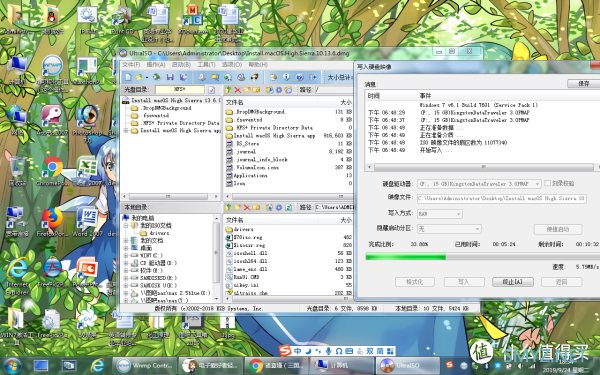The height and width of the screenshot is (375, 600).
Task: Click the blue gear settings icon in image pane toolbar
Action: click(x=279, y=90)
